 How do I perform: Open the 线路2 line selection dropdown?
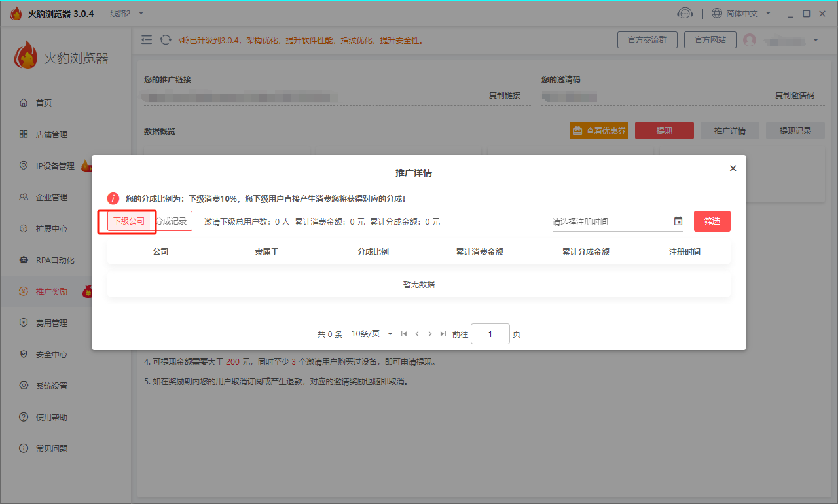click(x=122, y=12)
